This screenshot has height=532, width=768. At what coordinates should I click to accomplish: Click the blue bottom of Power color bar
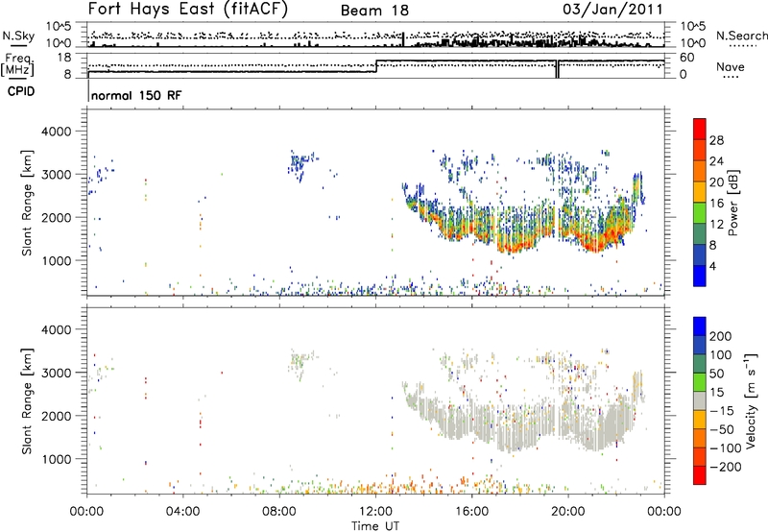pyautogui.click(x=700, y=276)
